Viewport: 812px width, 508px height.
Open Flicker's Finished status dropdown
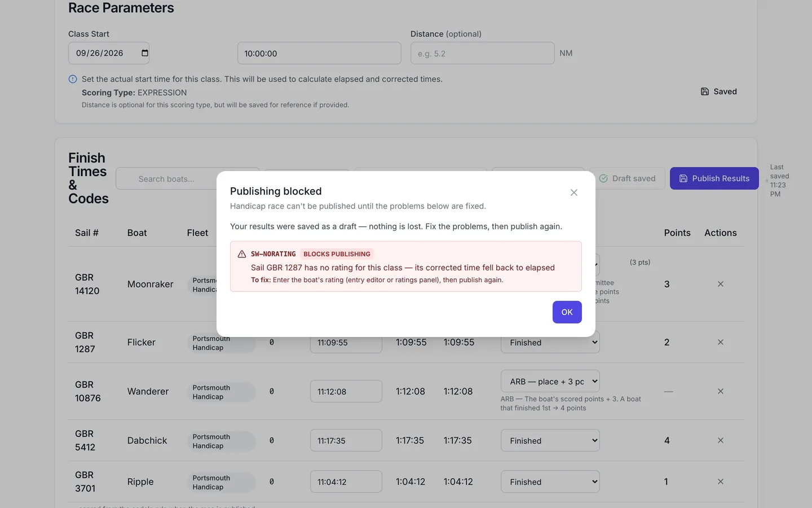pos(550,342)
